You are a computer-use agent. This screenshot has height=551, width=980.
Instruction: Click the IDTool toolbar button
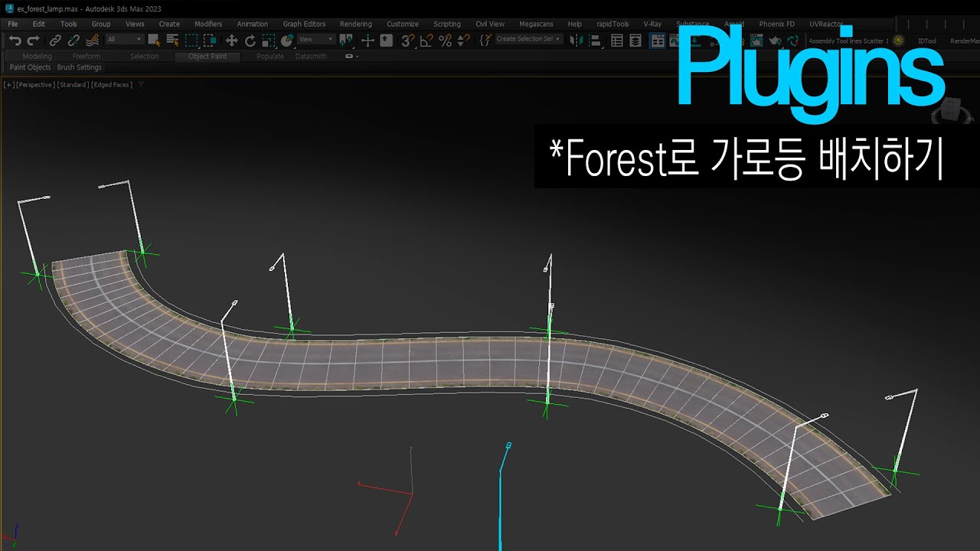(x=927, y=41)
